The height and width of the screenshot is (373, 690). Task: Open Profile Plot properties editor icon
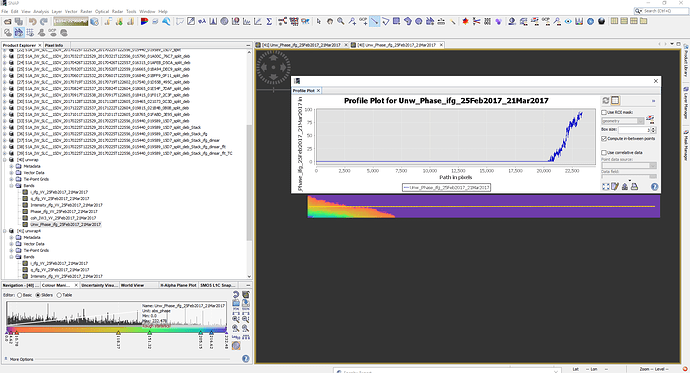(x=615, y=186)
